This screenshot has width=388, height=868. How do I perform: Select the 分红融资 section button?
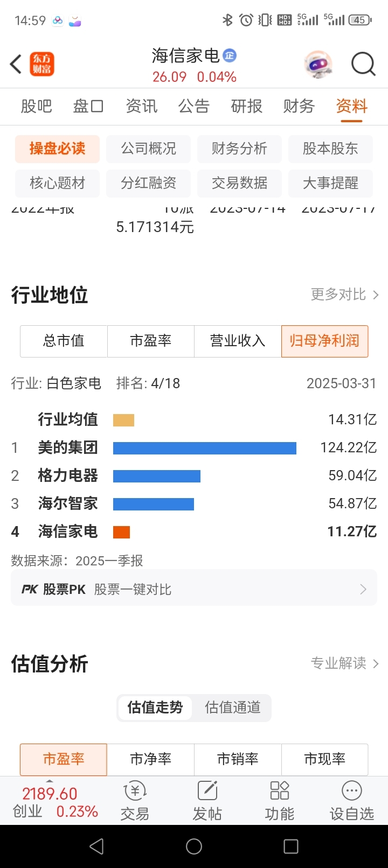coord(148,183)
